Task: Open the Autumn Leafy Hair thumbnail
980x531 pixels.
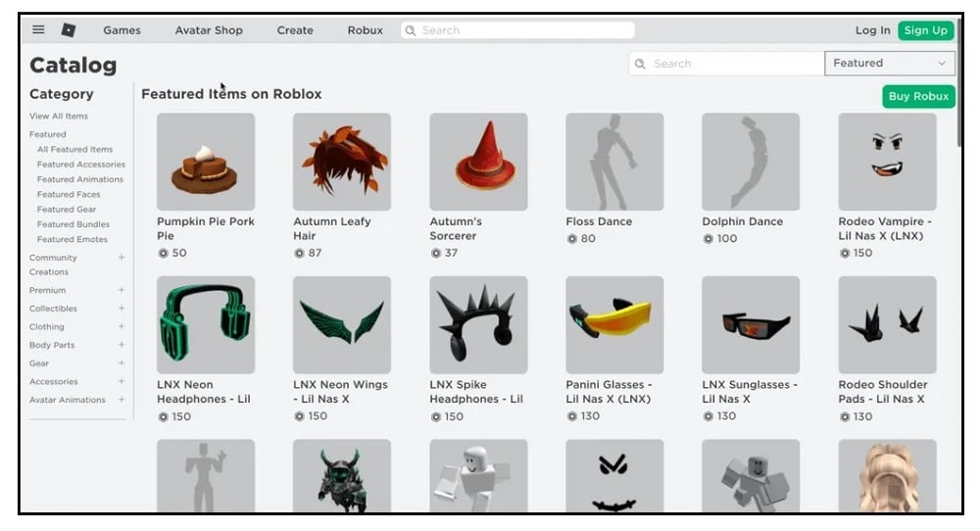Action: 342,162
